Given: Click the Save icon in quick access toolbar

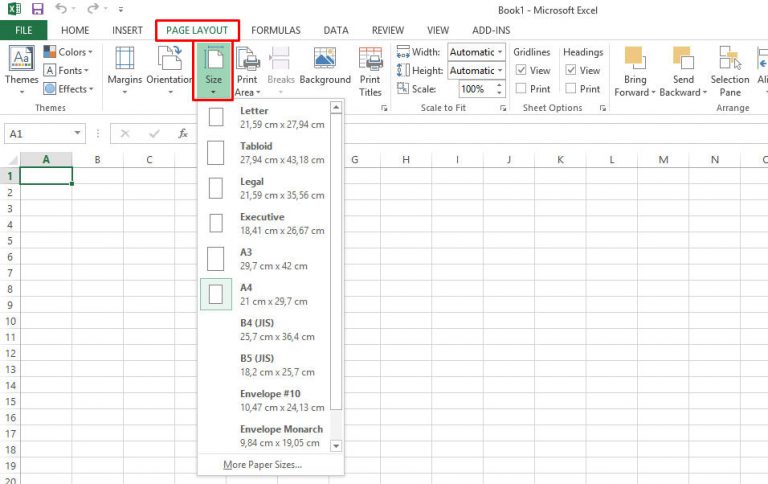Looking at the screenshot, I should (x=37, y=9).
